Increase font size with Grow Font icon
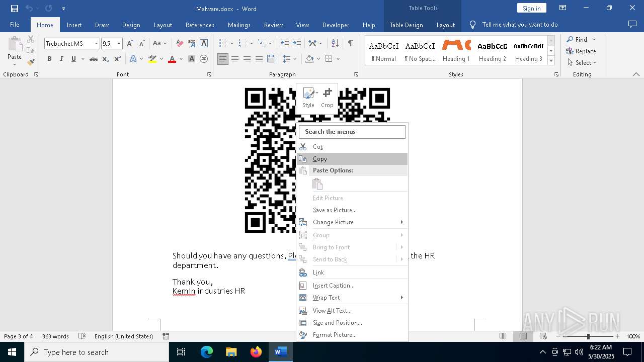 click(x=130, y=44)
